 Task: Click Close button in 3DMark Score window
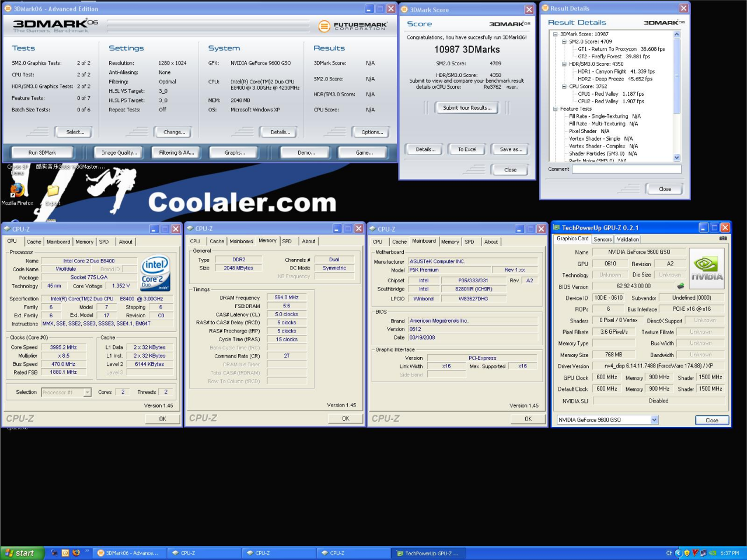click(x=510, y=170)
